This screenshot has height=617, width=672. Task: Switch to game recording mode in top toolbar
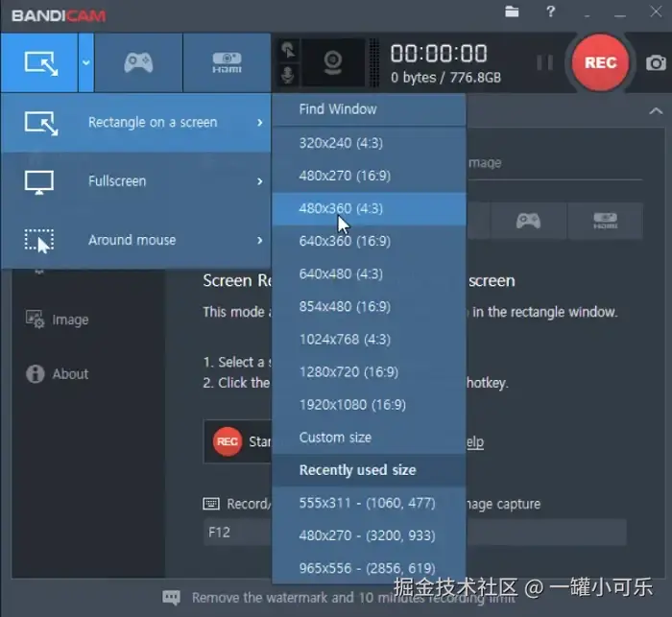138,63
